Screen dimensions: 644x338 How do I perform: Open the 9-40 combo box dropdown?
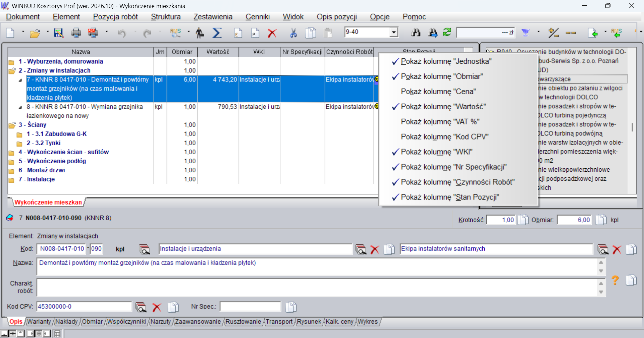coord(394,32)
